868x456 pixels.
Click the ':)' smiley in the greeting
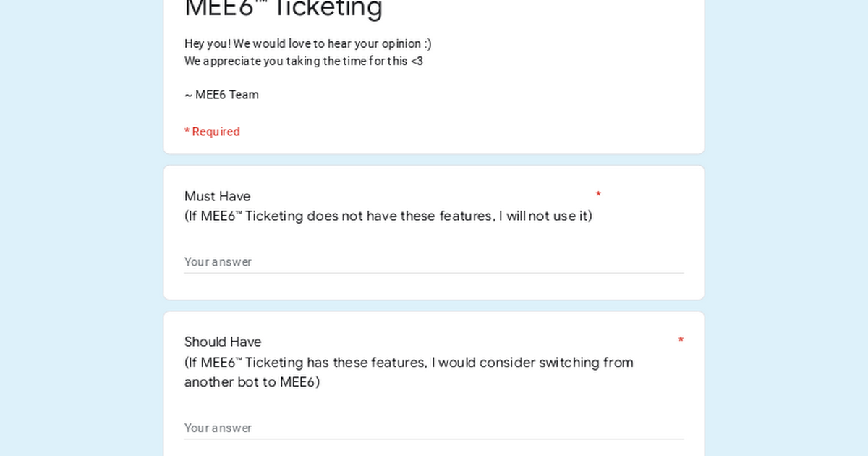tap(427, 43)
